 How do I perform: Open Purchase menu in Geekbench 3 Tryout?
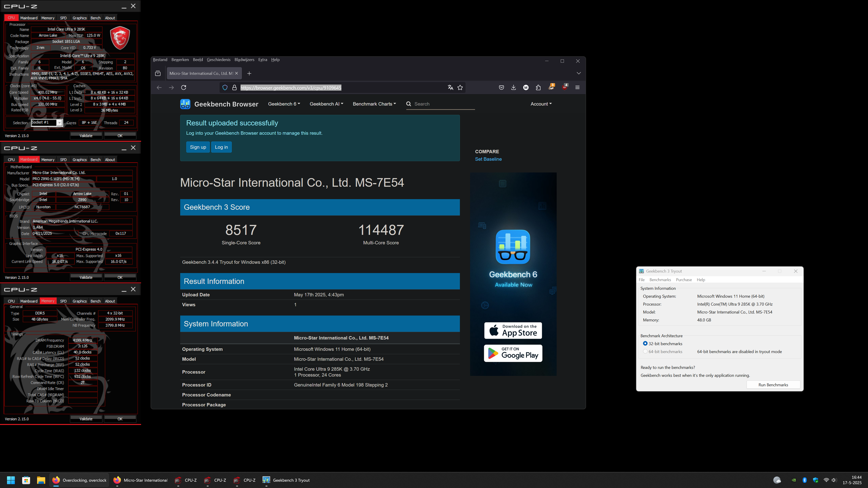(x=684, y=280)
